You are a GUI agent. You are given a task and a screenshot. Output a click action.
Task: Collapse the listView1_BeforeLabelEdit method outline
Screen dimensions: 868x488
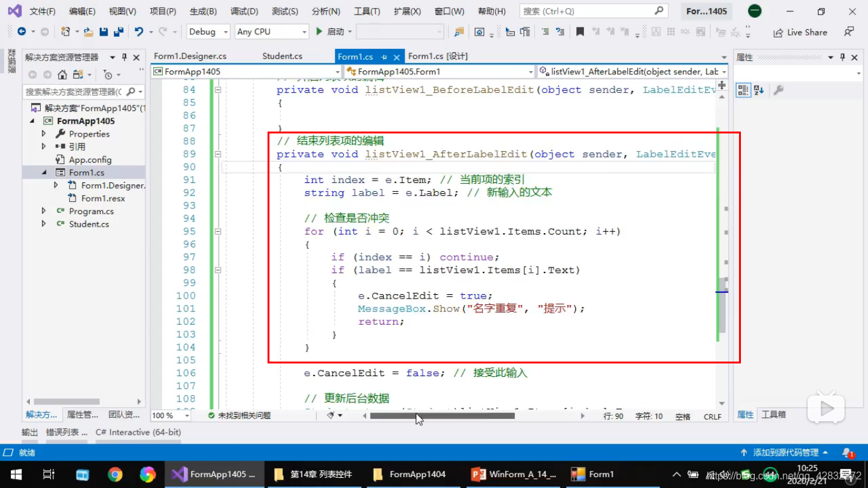(217, 90)
